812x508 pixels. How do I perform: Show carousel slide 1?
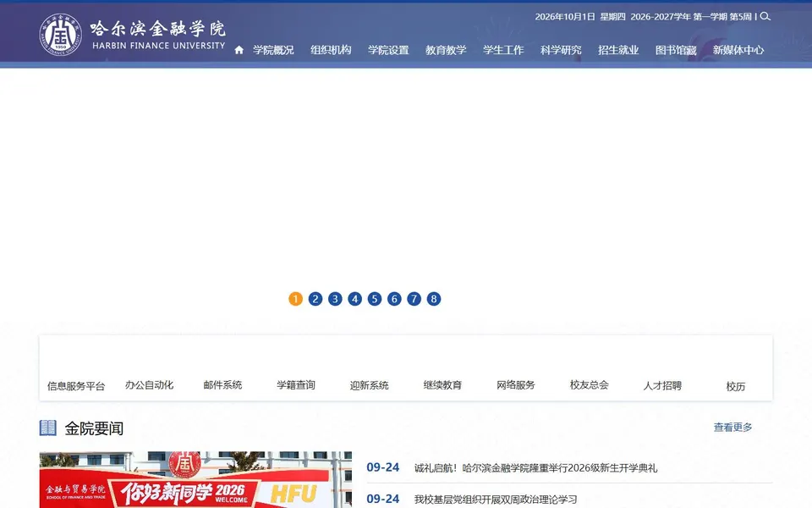pos(295,299)
